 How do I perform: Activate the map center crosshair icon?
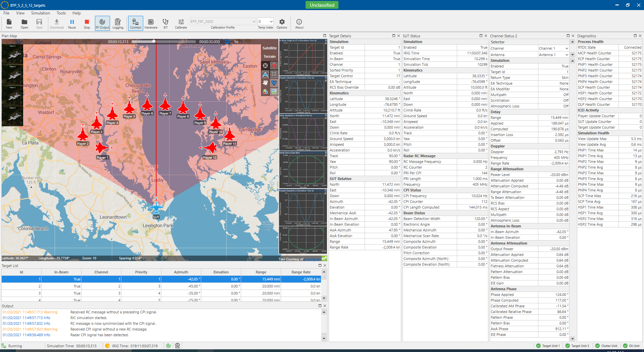click(x=265, y=65)
